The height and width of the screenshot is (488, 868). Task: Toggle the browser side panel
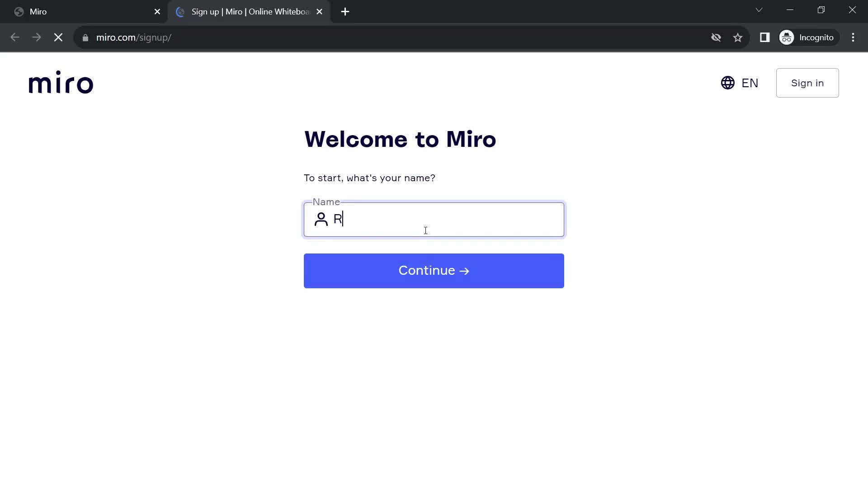point(764,38)
